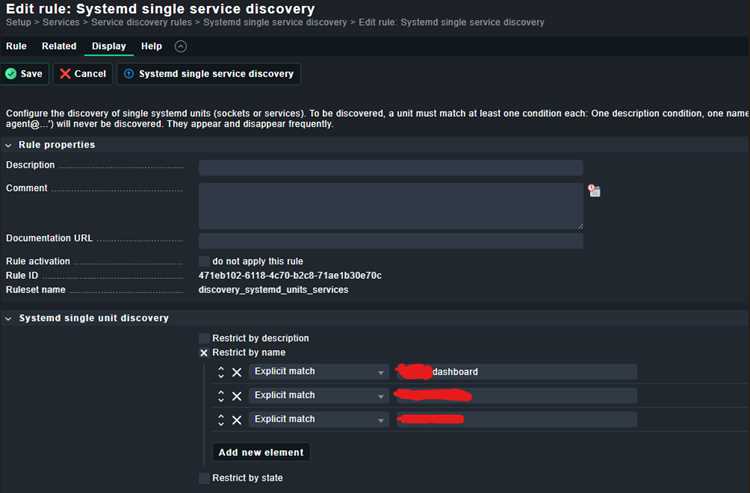The height and width of the screenshot is (493, 750).
Task: Go up to Systemd single service discovery
Action: point(209,74)
